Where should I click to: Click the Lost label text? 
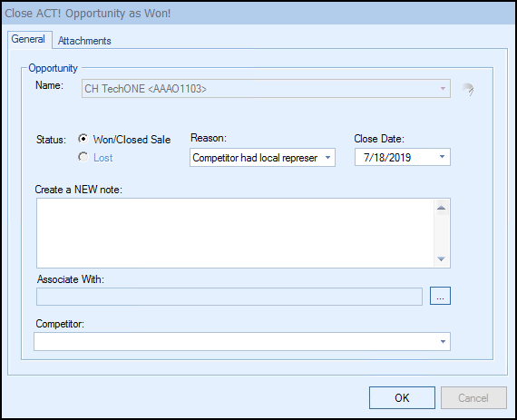pos(103,158)
